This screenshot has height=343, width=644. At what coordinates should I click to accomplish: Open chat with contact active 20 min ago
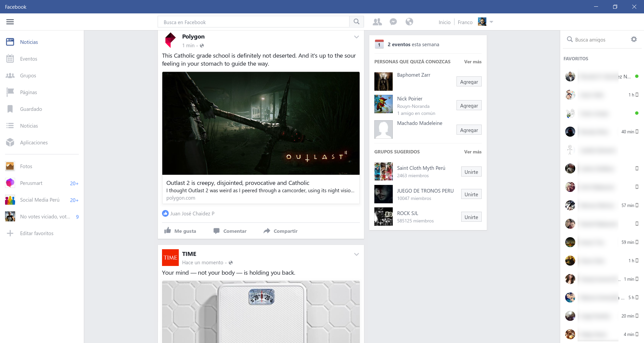click(601, 316)
